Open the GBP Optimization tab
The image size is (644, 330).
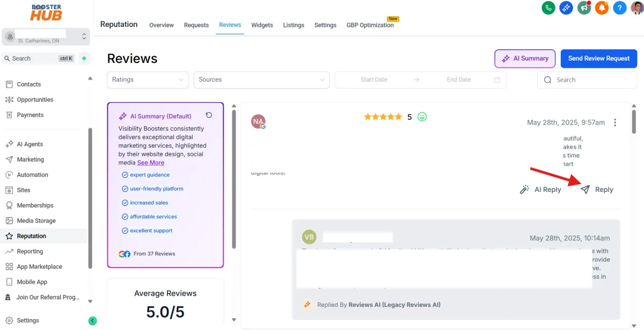[370, 25]
